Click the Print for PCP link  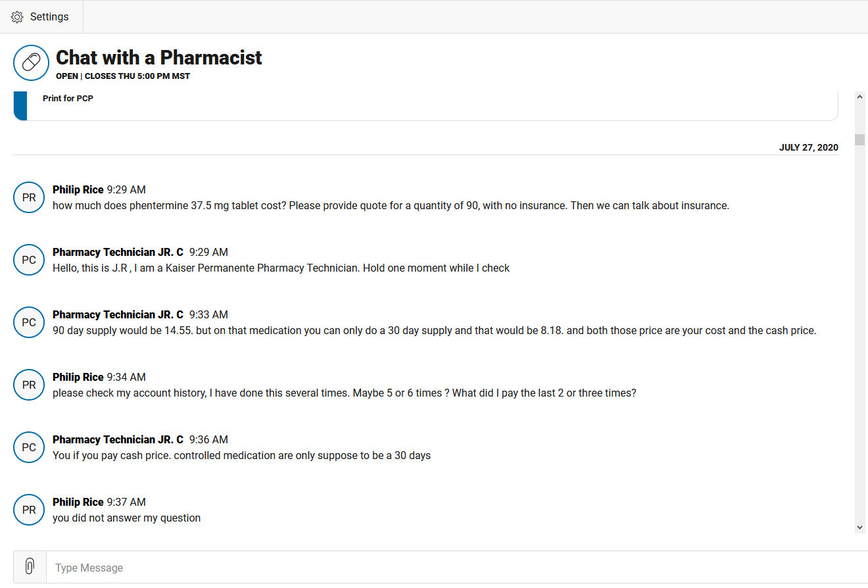68,99
